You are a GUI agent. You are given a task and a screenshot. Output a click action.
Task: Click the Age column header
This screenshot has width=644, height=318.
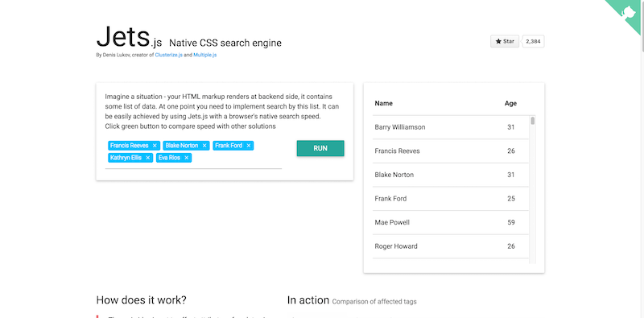coord(510,104)
